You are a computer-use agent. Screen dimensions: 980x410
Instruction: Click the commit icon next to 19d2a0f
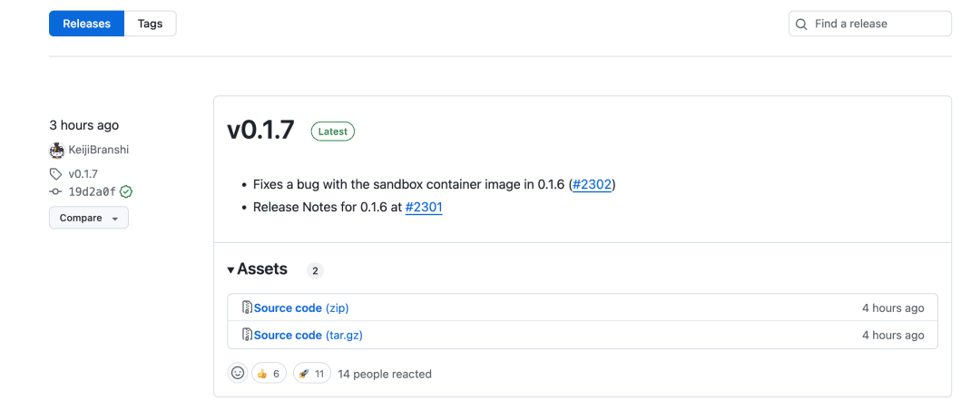pos(55,192)
